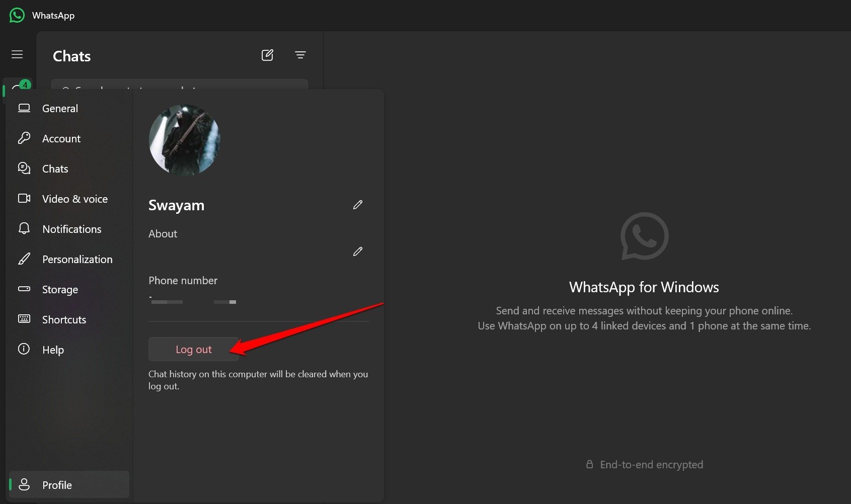View Swayam's profile picture
Image resolution: width=851 pixels, height=504 pixels.
pos(184,140)
